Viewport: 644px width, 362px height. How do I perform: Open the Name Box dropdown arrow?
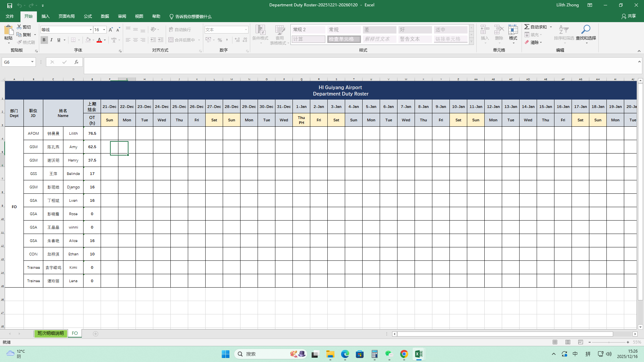point(32,62)
